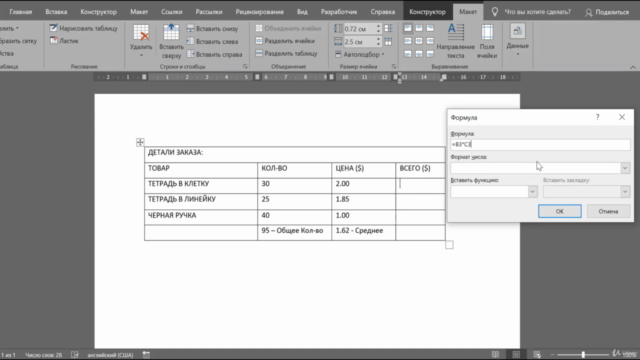This screenshot has height=360, width=640.
Task: Apply align top right cell alignment
Action: click(430, 28)
